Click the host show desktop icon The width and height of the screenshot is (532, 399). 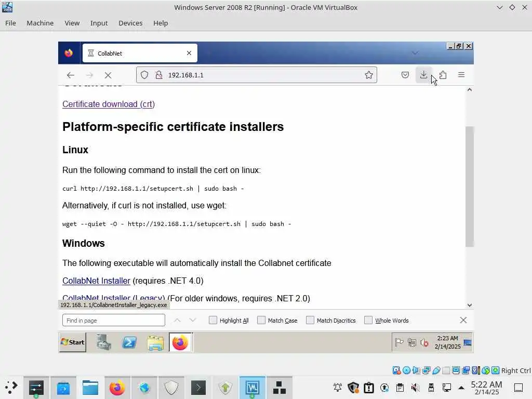(x=518, y=388)
